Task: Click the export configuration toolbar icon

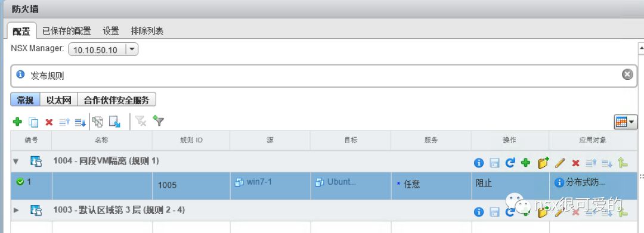Action: 114,122
